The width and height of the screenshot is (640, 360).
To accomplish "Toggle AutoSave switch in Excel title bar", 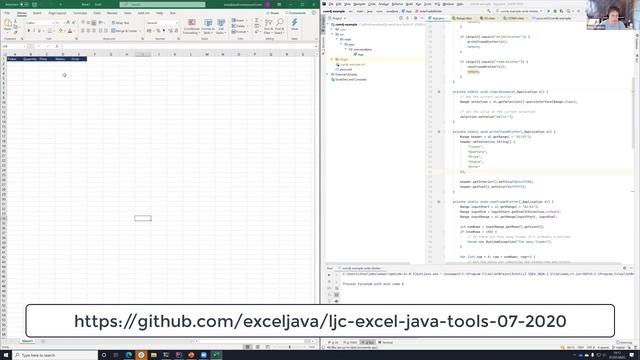I will [x=24, y=4].
